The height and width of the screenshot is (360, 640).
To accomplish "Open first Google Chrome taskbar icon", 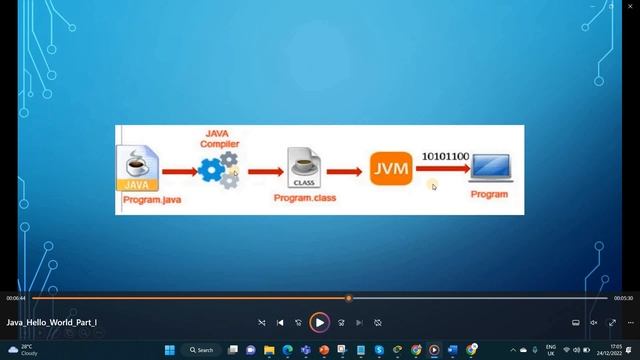I will pos(416,350).
